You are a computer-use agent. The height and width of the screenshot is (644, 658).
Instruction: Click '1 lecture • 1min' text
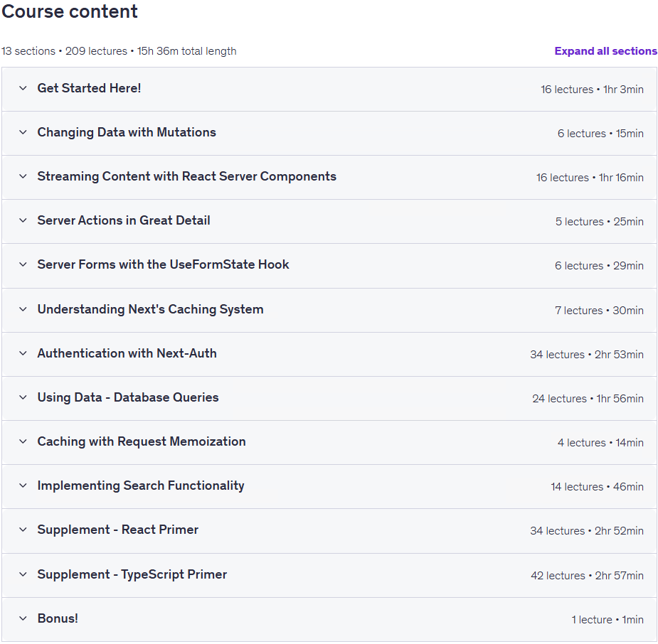click(607, 619)
